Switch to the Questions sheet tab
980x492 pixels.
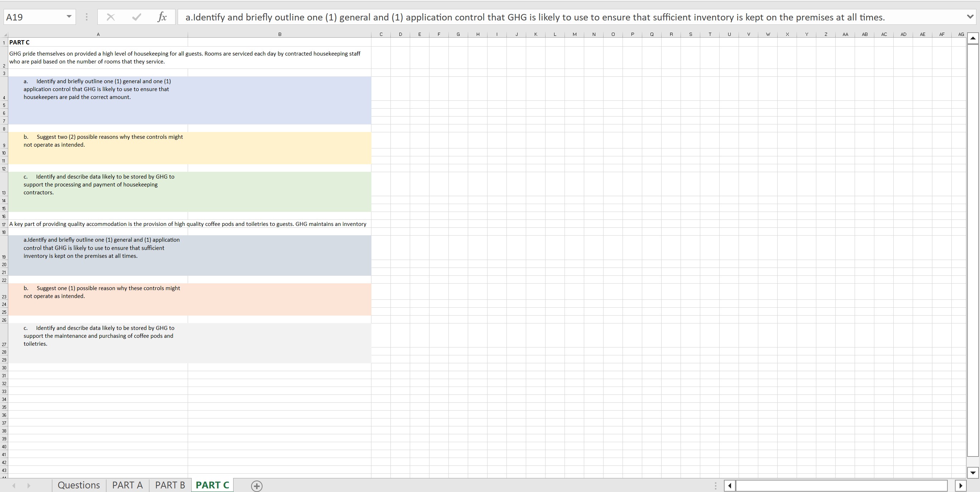79,485
